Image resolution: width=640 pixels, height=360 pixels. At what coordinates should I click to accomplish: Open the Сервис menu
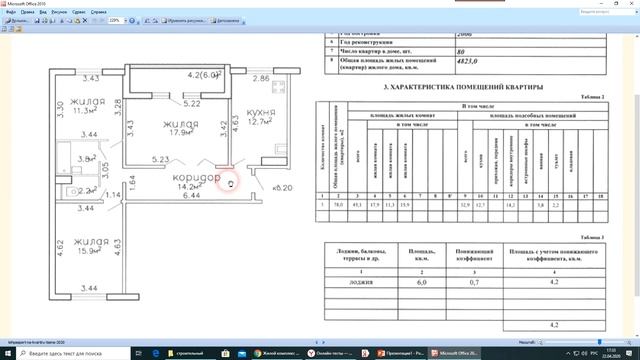[79, 12]
